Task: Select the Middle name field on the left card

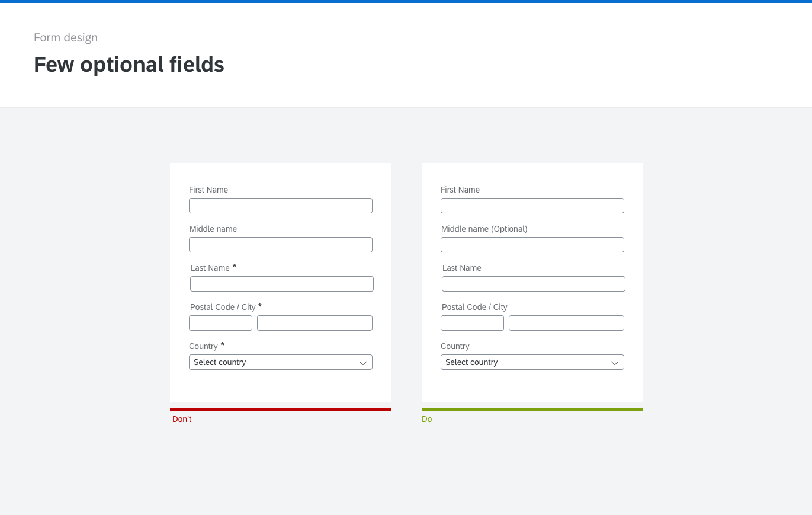Action: tap(280, 244)
